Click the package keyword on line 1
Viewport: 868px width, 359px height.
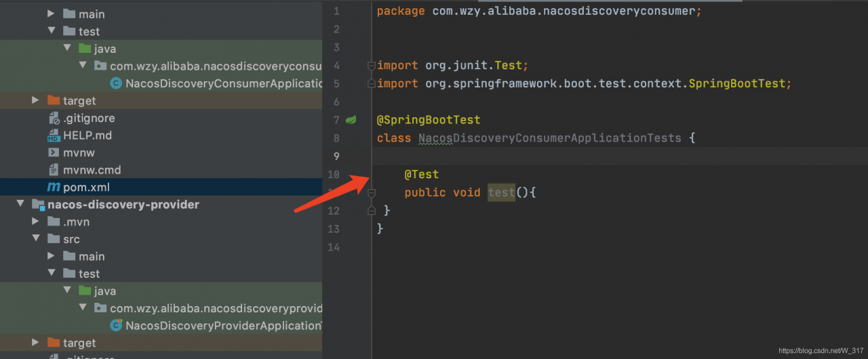pos(401,12)
